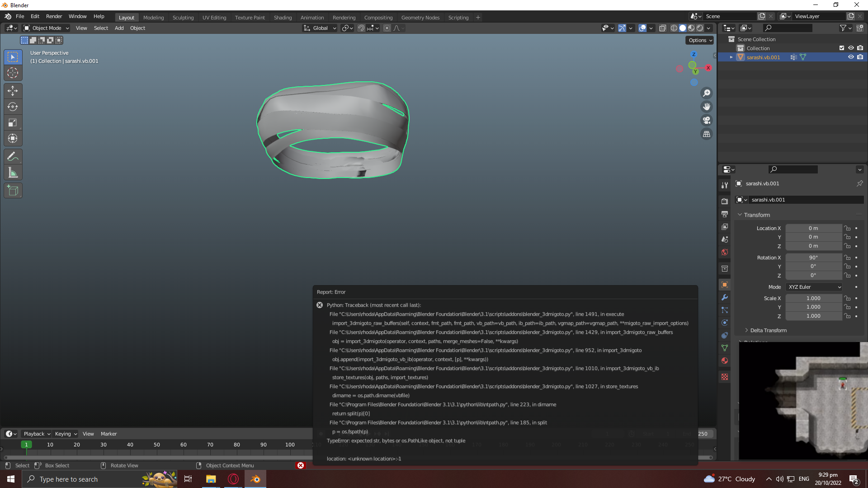Click frame 50 on the timeline ruler
The height and width of the screenshot is (488, 868).
tap(156, 445)
